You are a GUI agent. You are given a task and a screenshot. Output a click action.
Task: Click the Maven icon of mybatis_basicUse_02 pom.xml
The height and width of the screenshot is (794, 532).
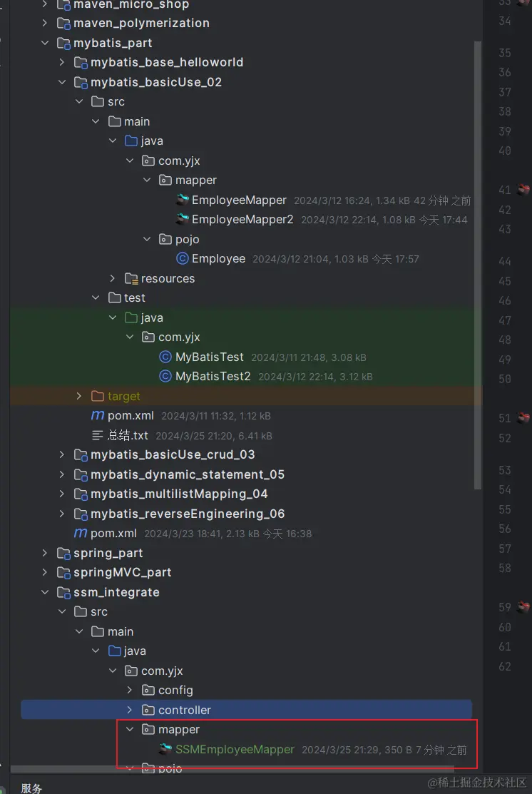click(x=97, y=416)
